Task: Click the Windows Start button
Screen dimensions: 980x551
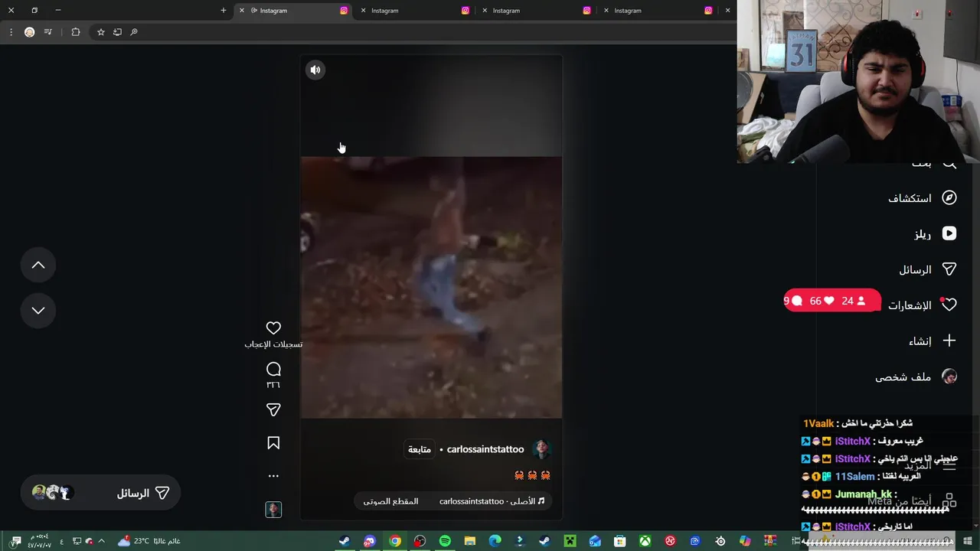Action: [967, 541]
